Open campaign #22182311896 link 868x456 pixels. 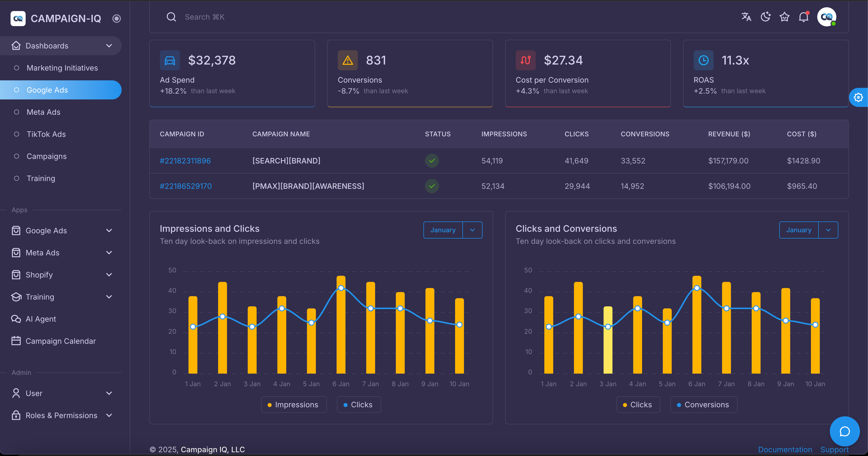[x=185, y=161]
